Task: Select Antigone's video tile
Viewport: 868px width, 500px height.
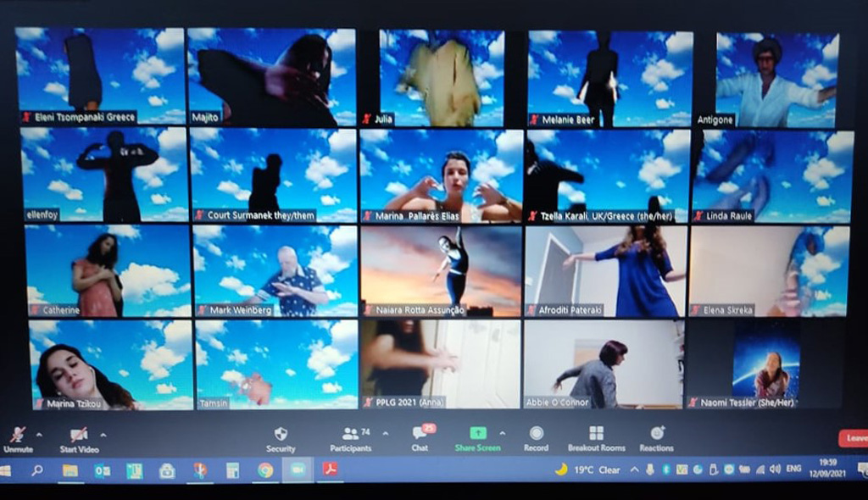Action: click(777, 80)
